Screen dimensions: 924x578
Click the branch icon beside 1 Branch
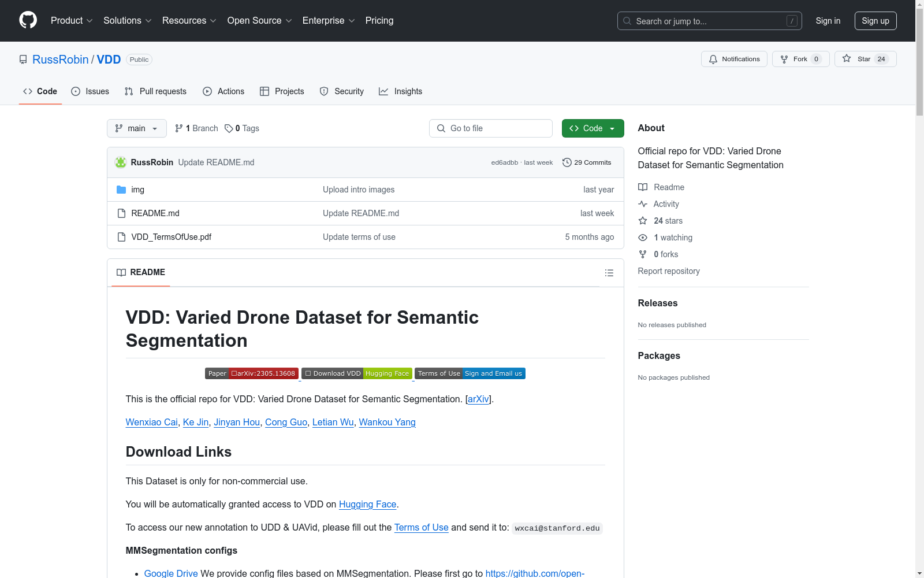[x=179, y=128]
